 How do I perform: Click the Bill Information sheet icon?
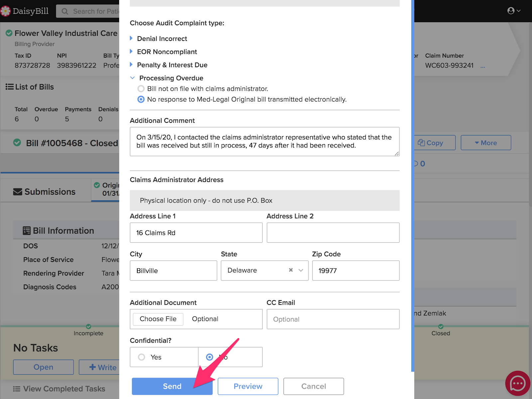[x=27, y=231]
